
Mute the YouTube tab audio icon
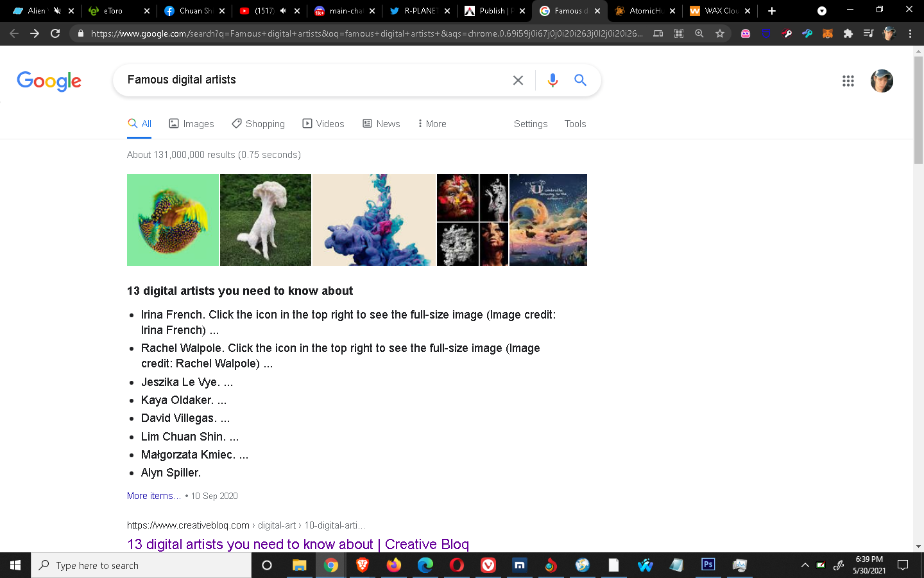[x=283, y=11]
